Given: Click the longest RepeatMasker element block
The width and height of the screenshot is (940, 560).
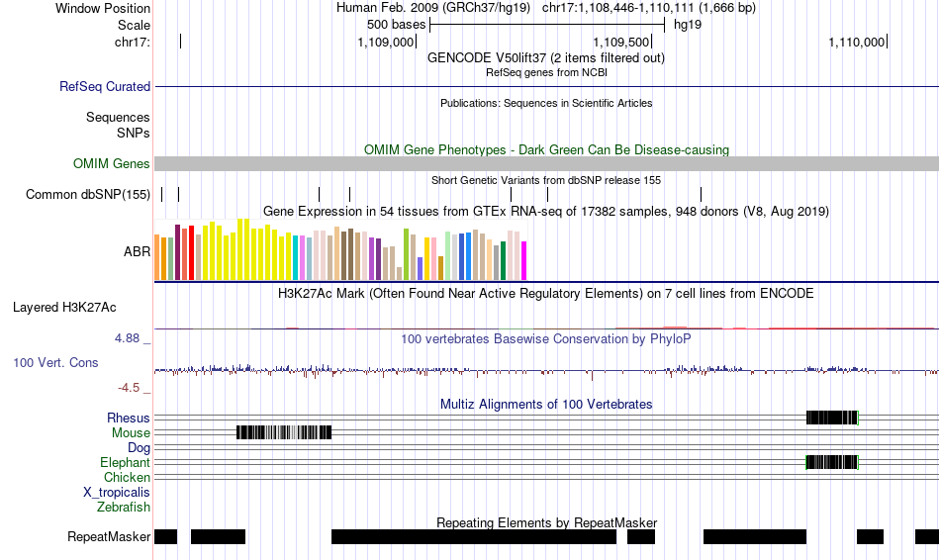Looking at the screenshot, I should [474, 536].
